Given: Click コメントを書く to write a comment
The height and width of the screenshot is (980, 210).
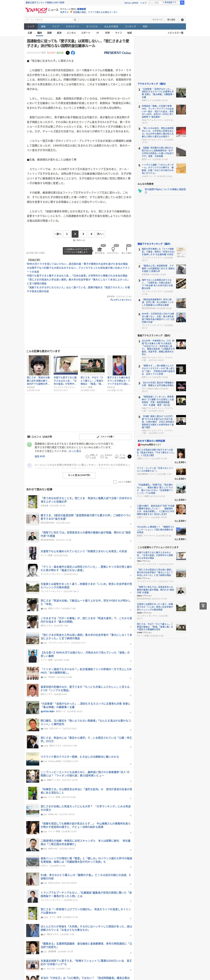Looking at the screenshot, I should (105, 437).
